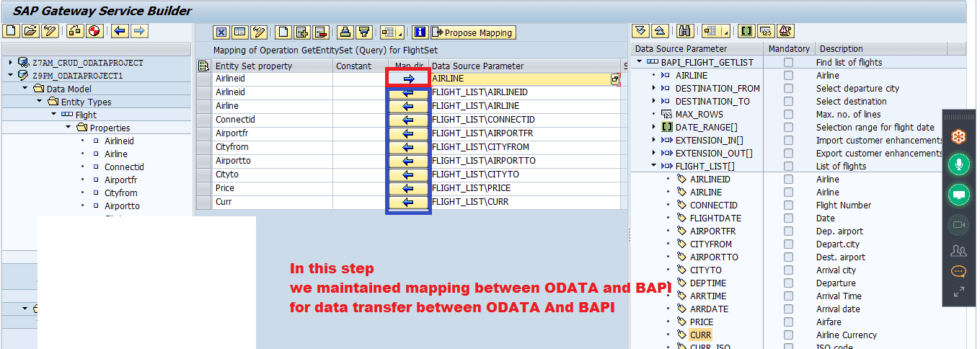Click the Generate runtime objects red-white icon

(x=94, y=31)
